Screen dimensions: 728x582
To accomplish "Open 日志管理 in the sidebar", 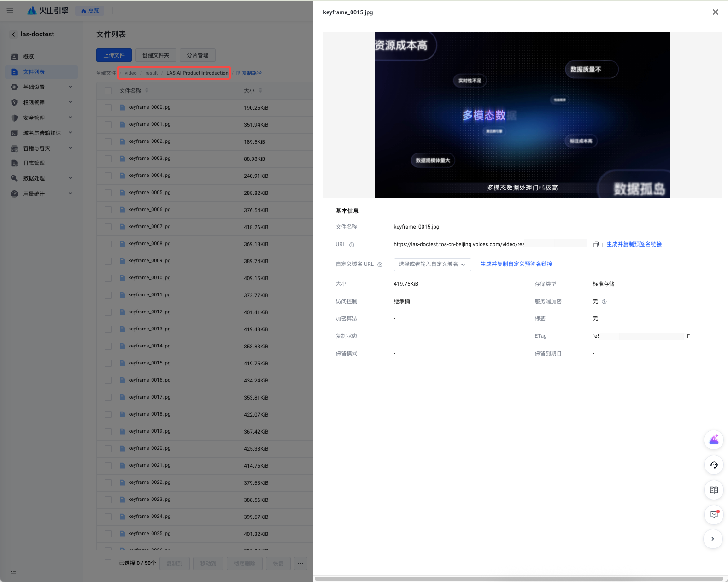I will [34, 163].
